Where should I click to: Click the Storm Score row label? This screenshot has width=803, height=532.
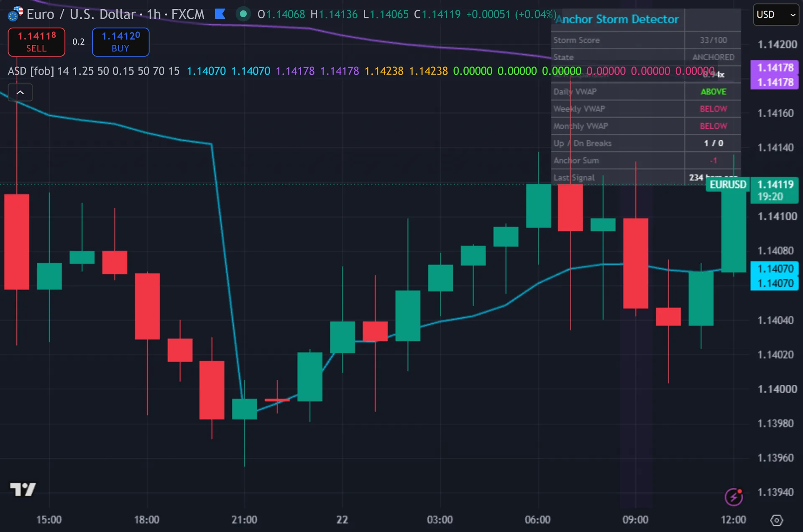click(576, 40)
